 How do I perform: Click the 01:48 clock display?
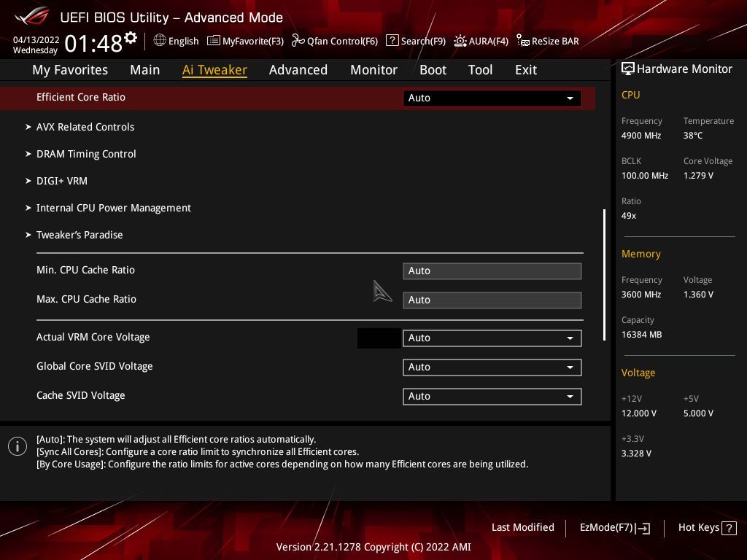93,43
